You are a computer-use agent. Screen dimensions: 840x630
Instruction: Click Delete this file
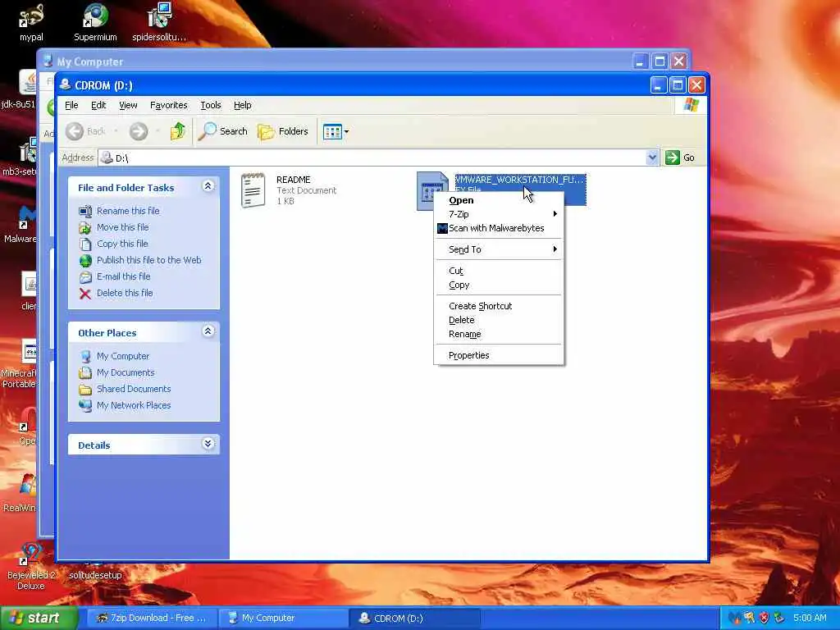(125, 293)
